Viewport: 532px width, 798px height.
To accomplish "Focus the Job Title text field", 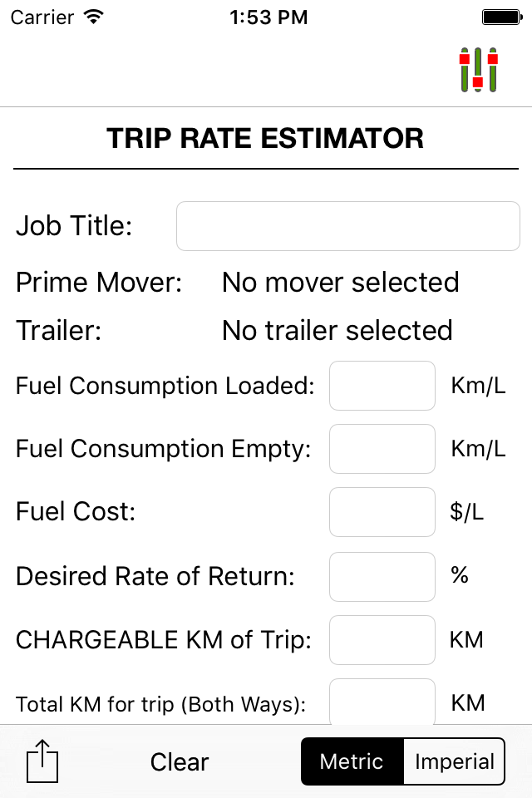I will (348, 226).
